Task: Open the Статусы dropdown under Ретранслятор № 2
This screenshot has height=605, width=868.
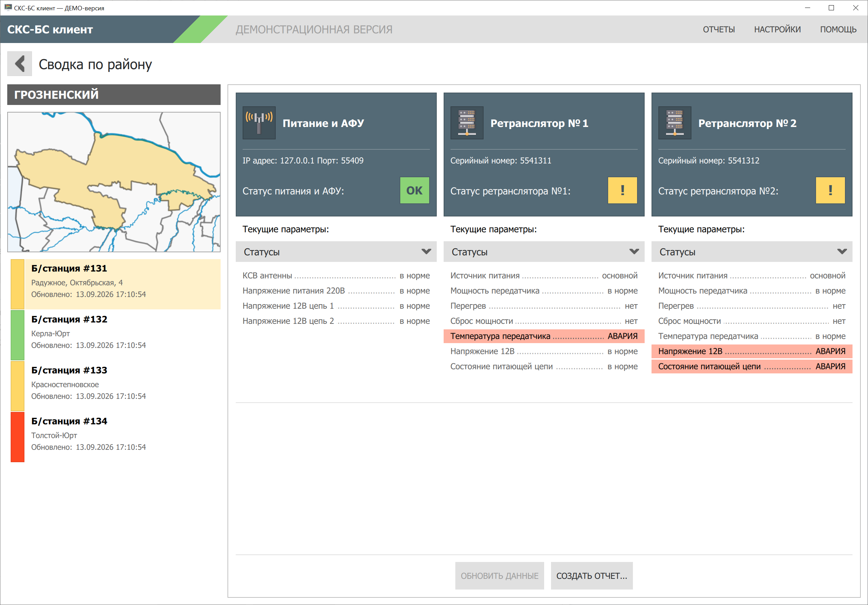Action: 752,252
